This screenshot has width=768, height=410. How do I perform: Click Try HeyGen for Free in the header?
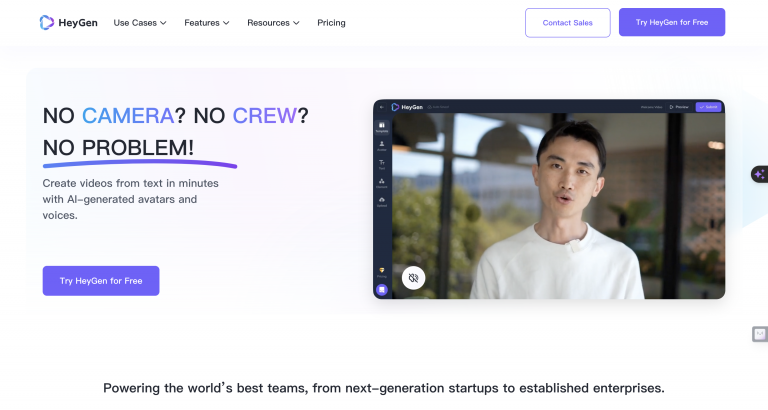coord(672,22)
